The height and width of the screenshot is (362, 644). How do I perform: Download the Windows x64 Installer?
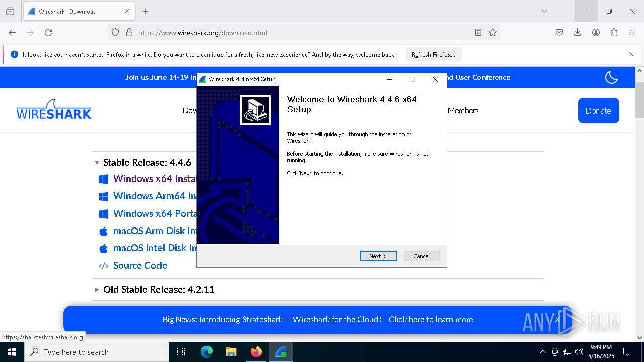pyautogui.click(x=154, y=178)
